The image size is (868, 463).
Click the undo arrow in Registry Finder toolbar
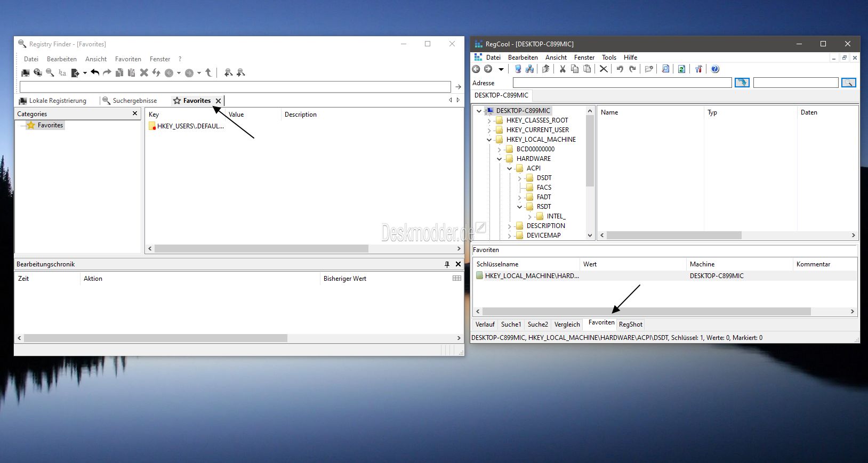(95, 72)
